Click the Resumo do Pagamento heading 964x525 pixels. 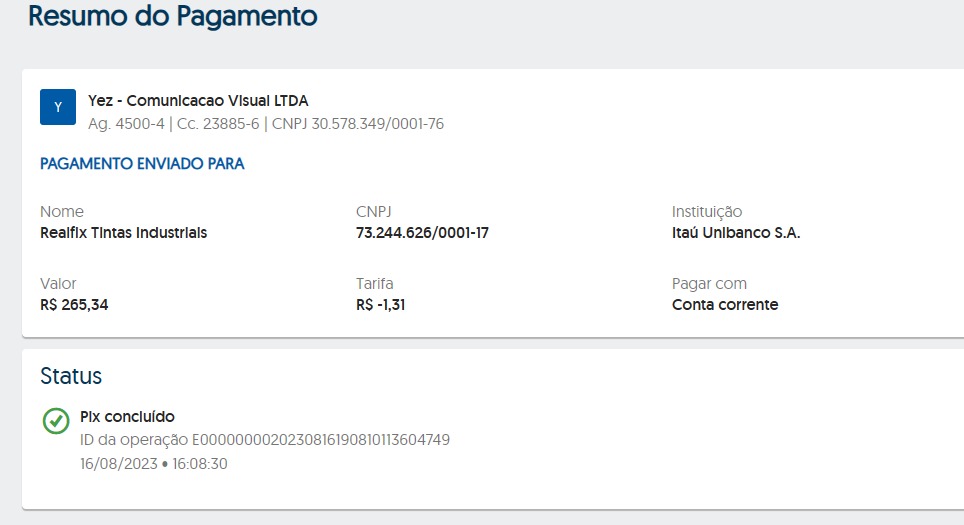pyautogui.click(x=173, y=16)
